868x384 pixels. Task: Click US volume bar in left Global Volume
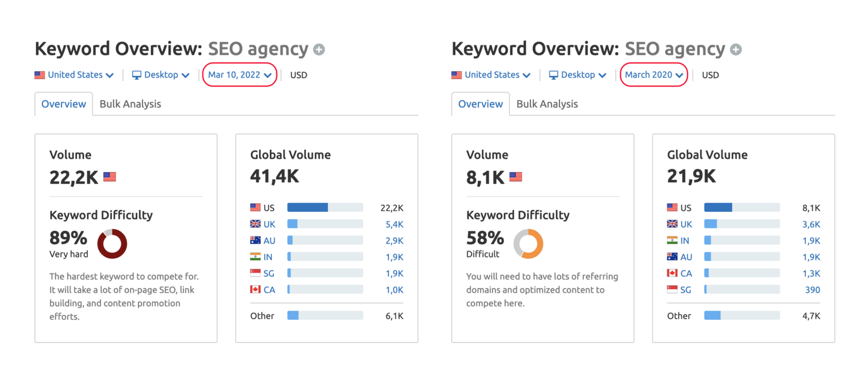(x=325, y=207)
